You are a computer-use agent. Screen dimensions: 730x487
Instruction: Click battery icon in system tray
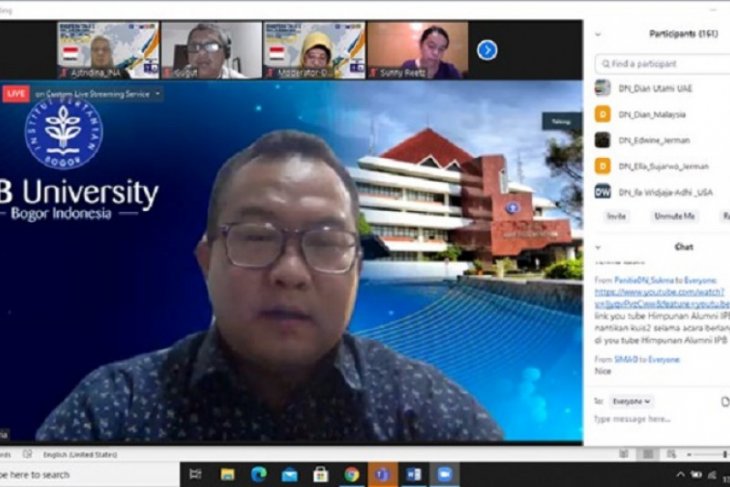[696, 475]
